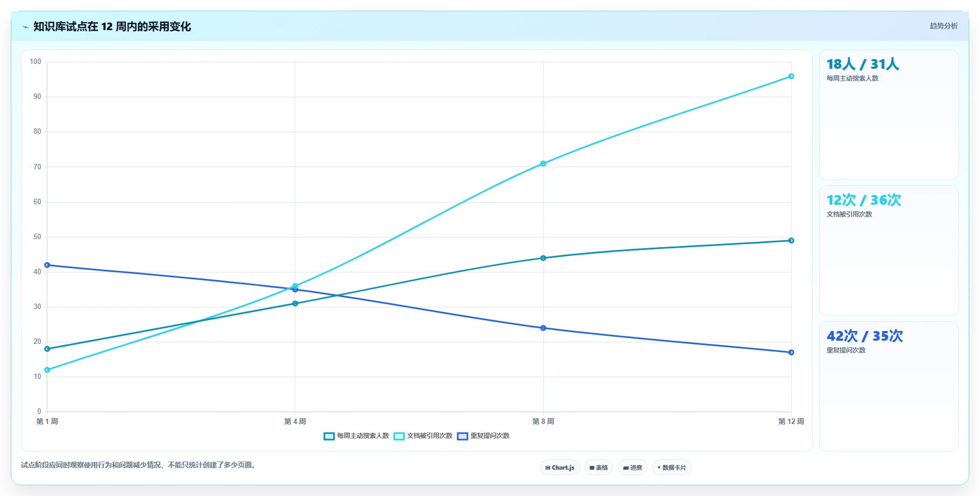Toggle the 每周主动搜索人数 legend swatch
Screen dimensions: 980x496
click(x=329, y=436)
